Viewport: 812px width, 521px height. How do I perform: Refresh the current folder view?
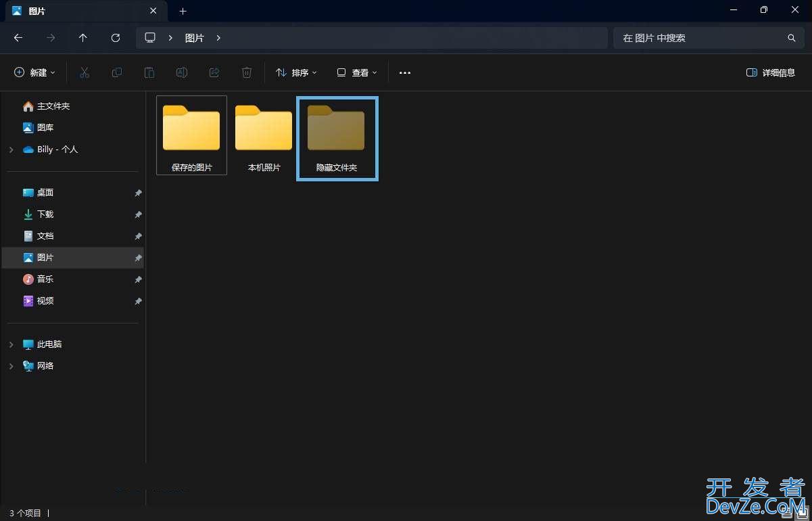116,38
